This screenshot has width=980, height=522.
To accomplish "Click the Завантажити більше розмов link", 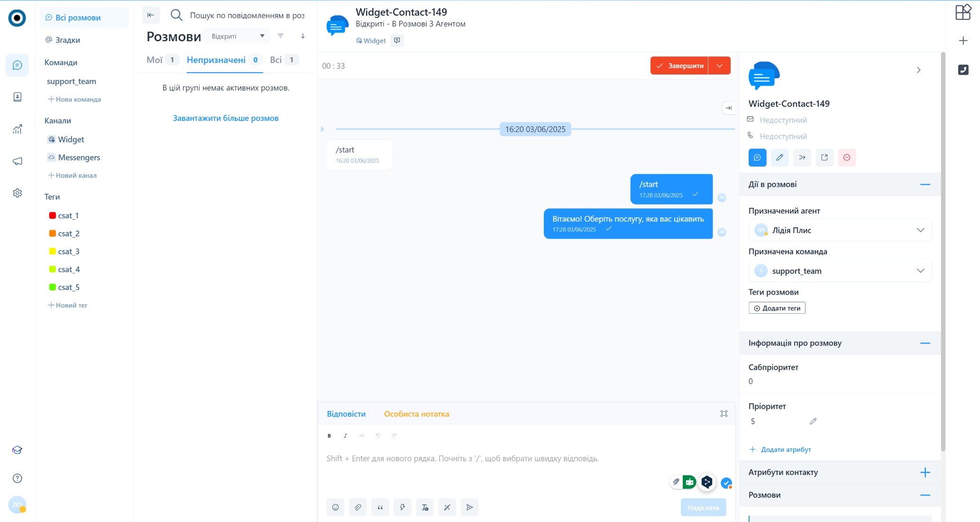I will click(226, 118).
